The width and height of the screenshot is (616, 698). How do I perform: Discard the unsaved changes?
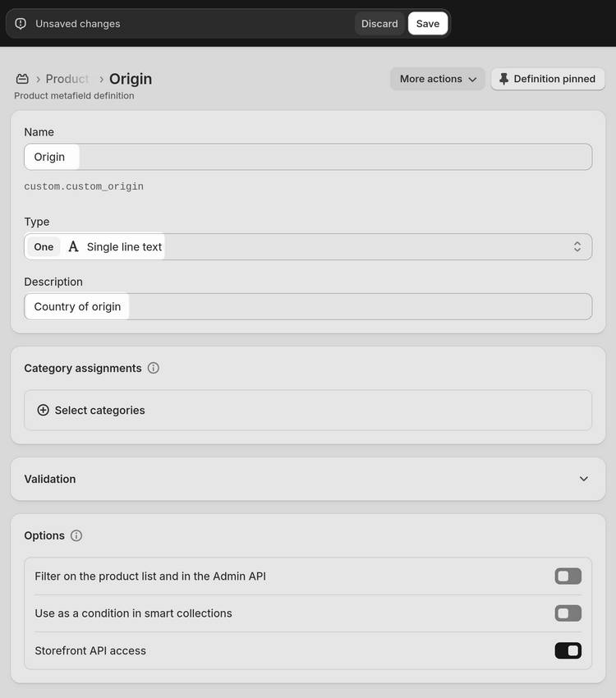(x=379, y=23)
